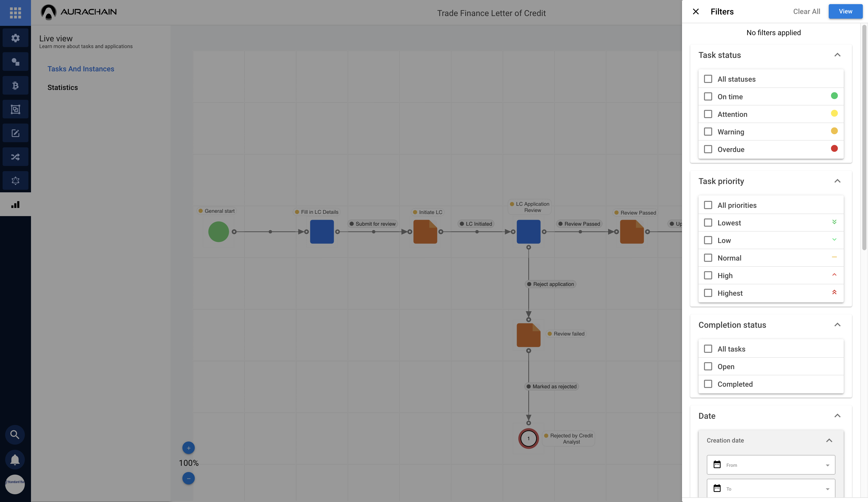868x502 pixels.
Task: Switch to Statistics menu item
Action: tap(63, 88)
